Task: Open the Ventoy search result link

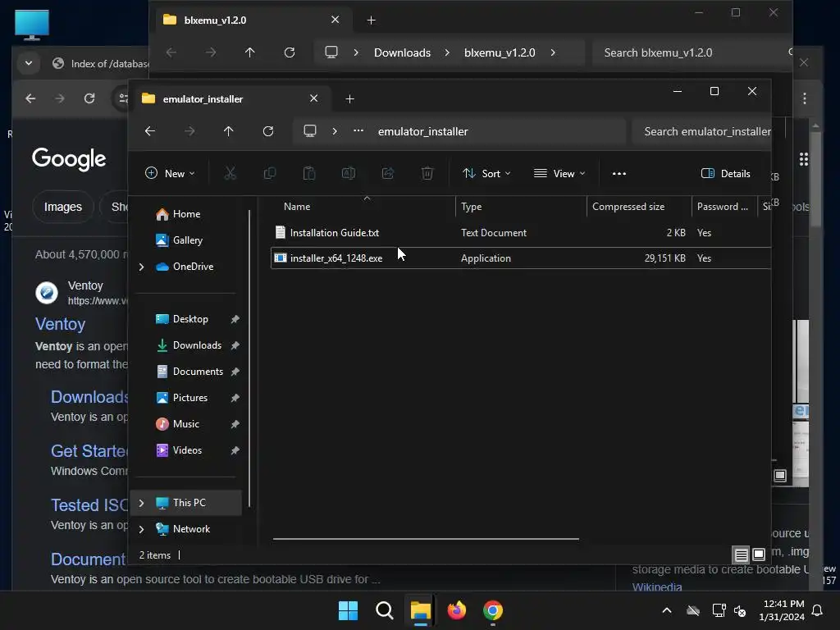Action: point(60,324)
